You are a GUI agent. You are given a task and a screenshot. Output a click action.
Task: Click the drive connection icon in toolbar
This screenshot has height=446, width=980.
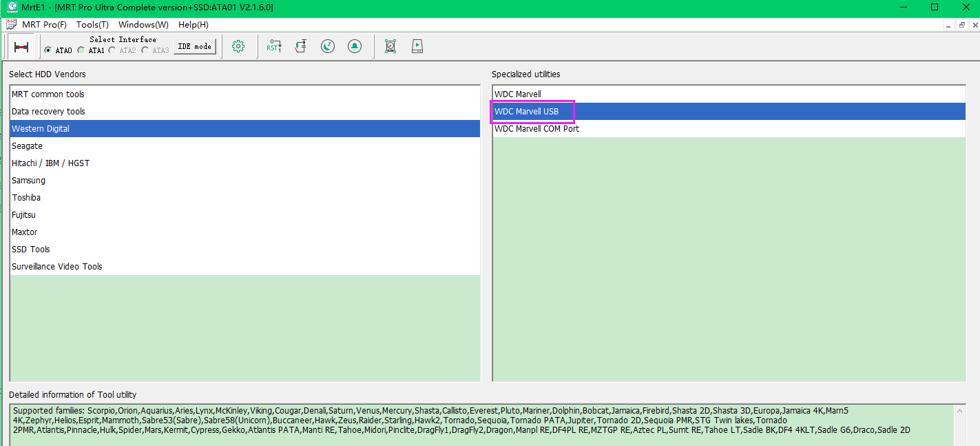[x=21, y=47]
